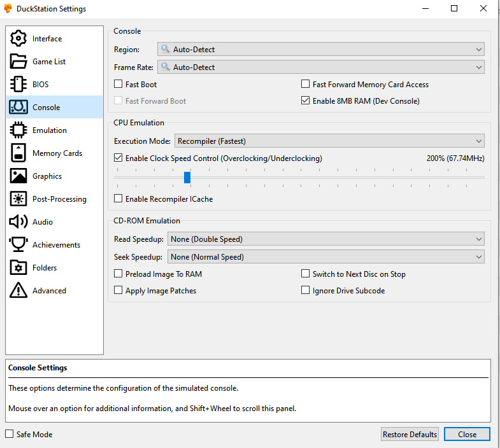
Task: Switch to Audio settings
Action: click(x=55, y=221)
